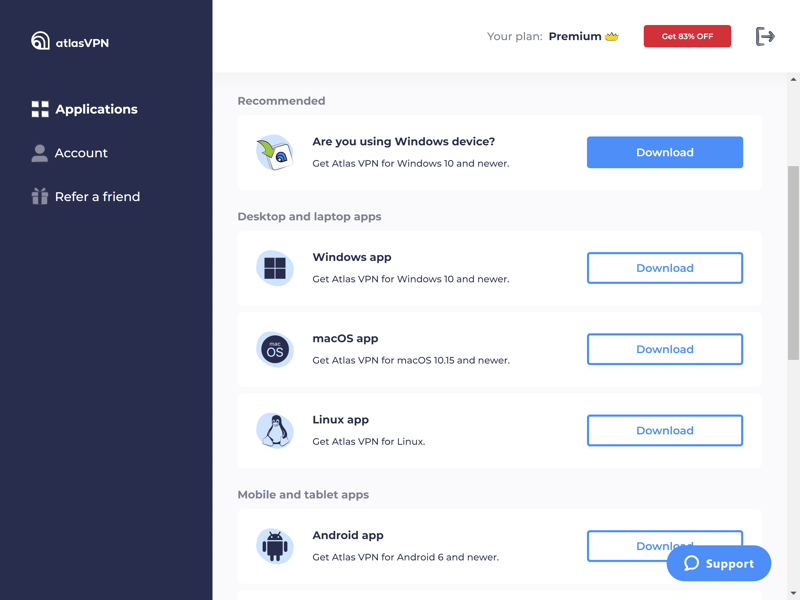Screen dimensions: 800x600
Task: Click the Get 83% OFF button
Action: click(x=687, y=36)
